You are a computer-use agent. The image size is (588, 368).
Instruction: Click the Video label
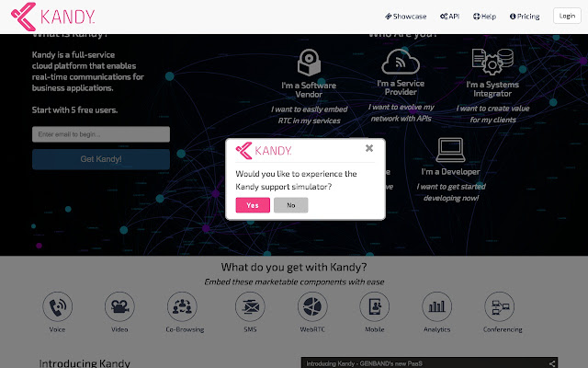pos(119,329)
